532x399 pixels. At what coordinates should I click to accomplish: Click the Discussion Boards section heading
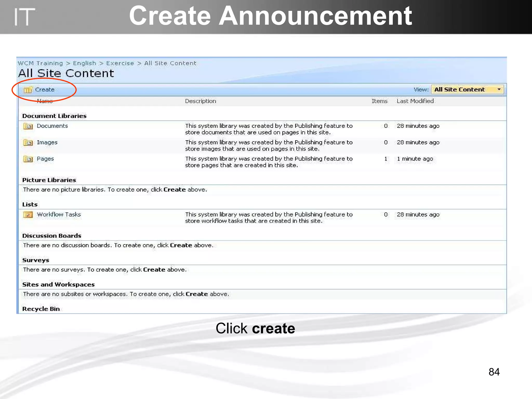tap(52, 236)
